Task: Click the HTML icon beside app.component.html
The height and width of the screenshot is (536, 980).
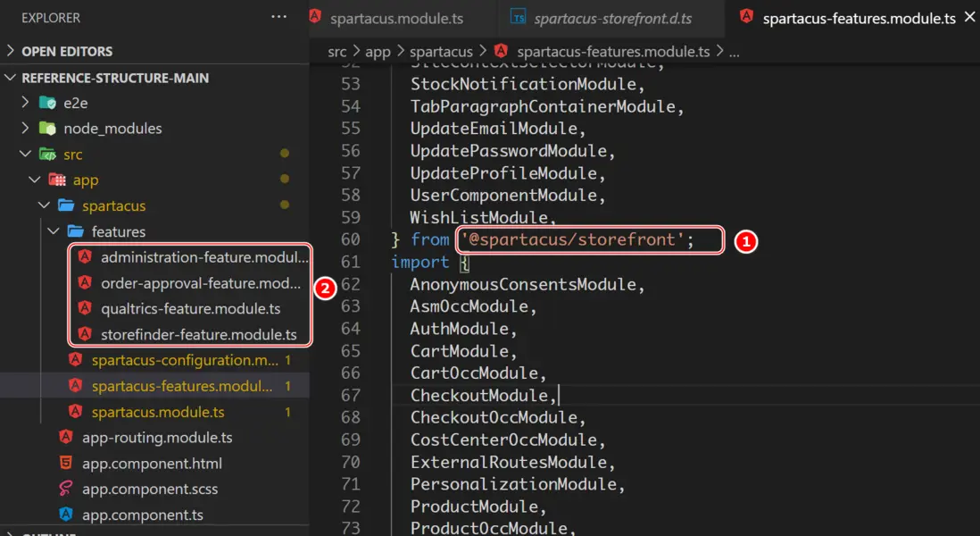Action: click(x=65, y=464)
